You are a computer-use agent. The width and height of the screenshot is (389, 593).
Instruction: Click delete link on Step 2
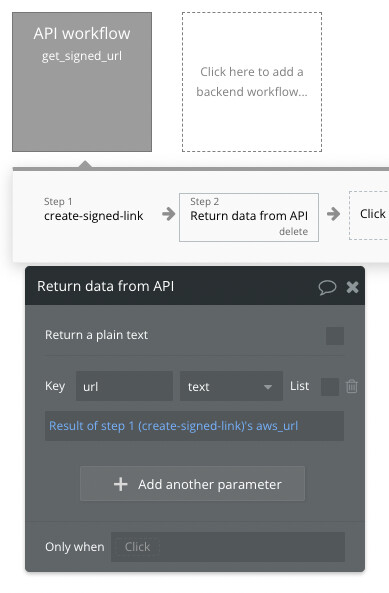[293, 231]
